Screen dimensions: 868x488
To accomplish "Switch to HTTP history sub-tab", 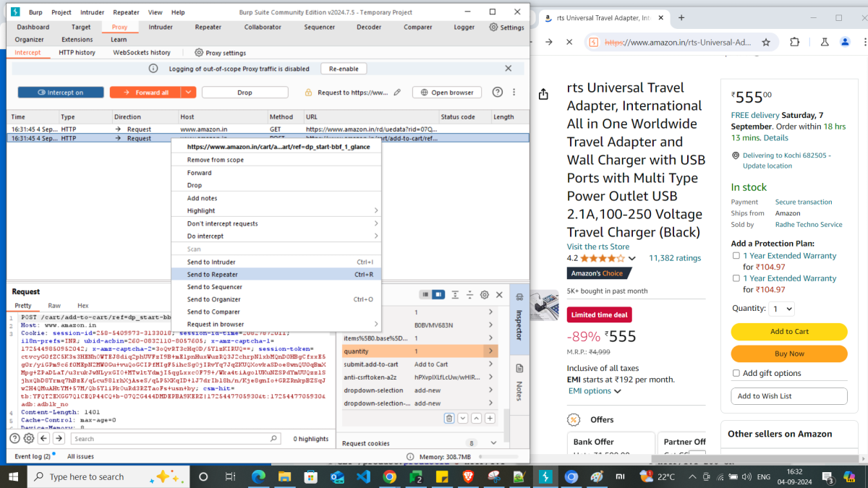I will 77,53.
